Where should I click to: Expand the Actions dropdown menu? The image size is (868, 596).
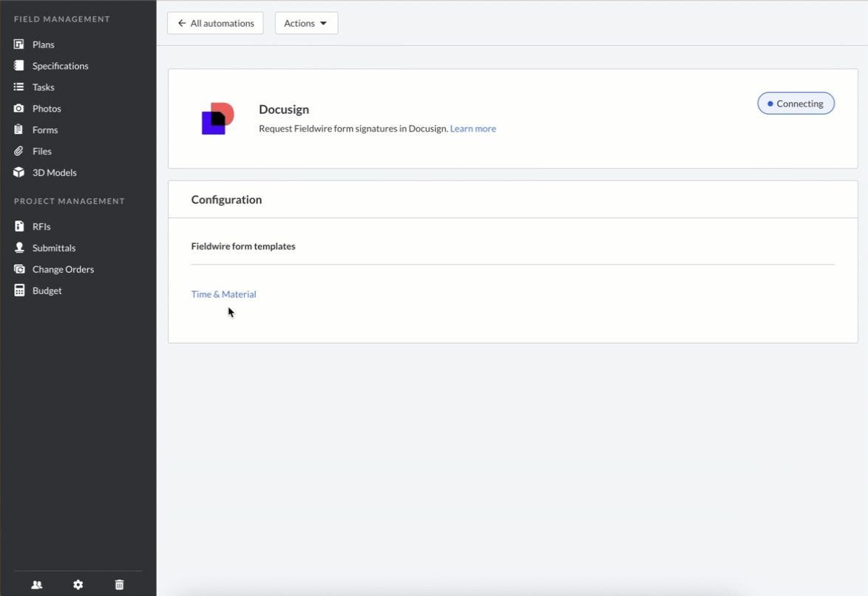pos(306,24)
